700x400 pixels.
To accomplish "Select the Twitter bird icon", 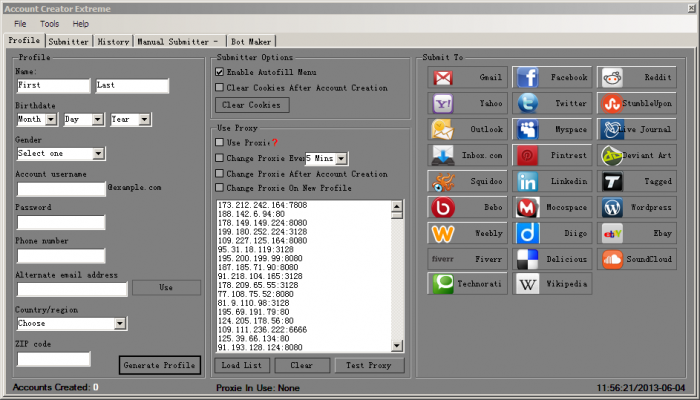I will pos(528,104).
